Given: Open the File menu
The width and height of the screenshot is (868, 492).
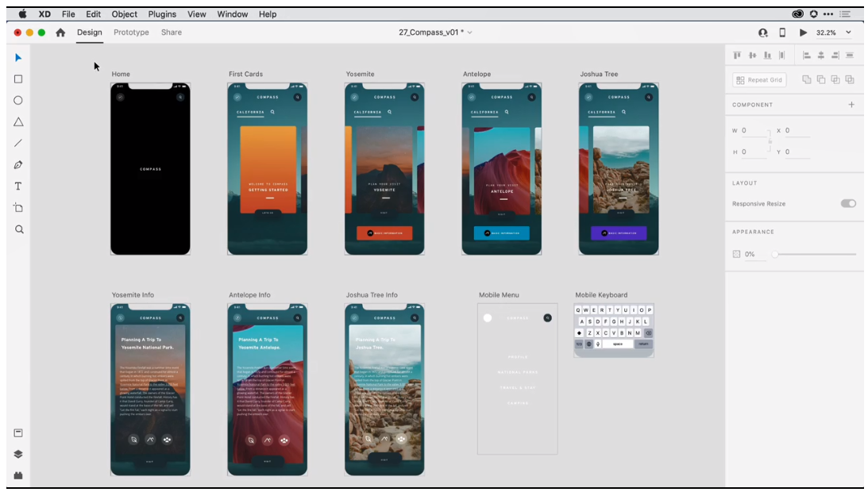Looking at the screenshot, I should click(x=68, y=14).
